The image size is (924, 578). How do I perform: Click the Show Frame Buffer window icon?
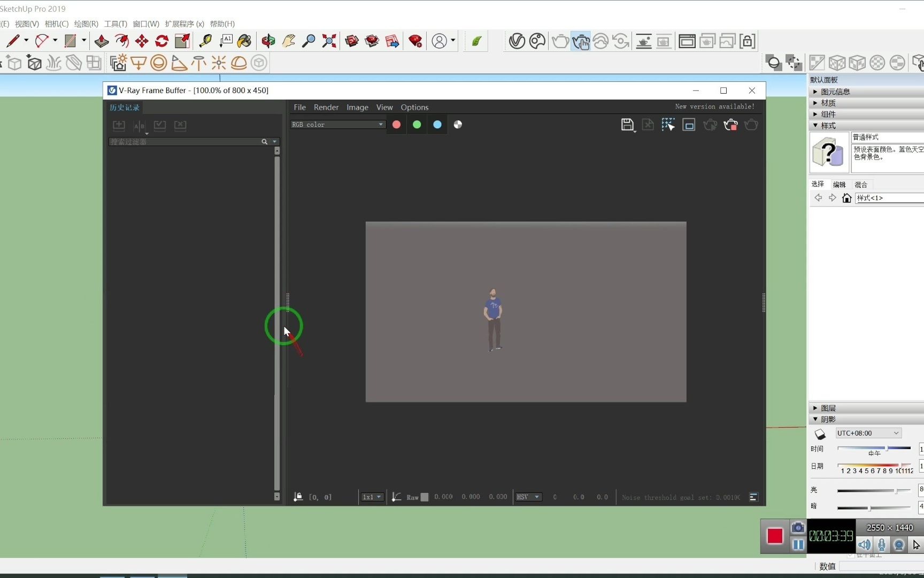(687, 41)
